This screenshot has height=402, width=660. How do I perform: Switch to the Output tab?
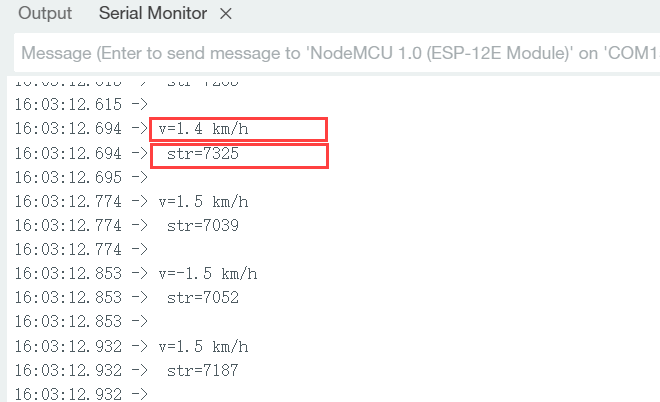(45, 14)
